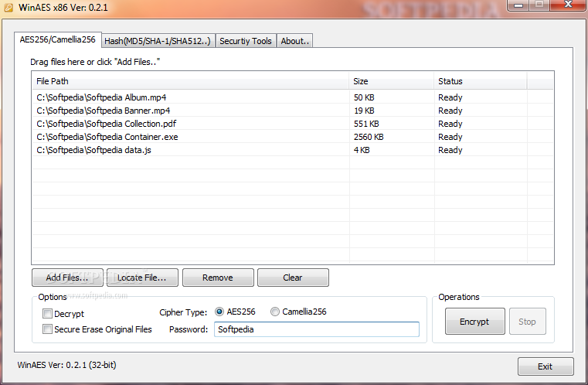Sort by File Path column header
Viewport: 588px width, 385px height.
click(190, 81)
